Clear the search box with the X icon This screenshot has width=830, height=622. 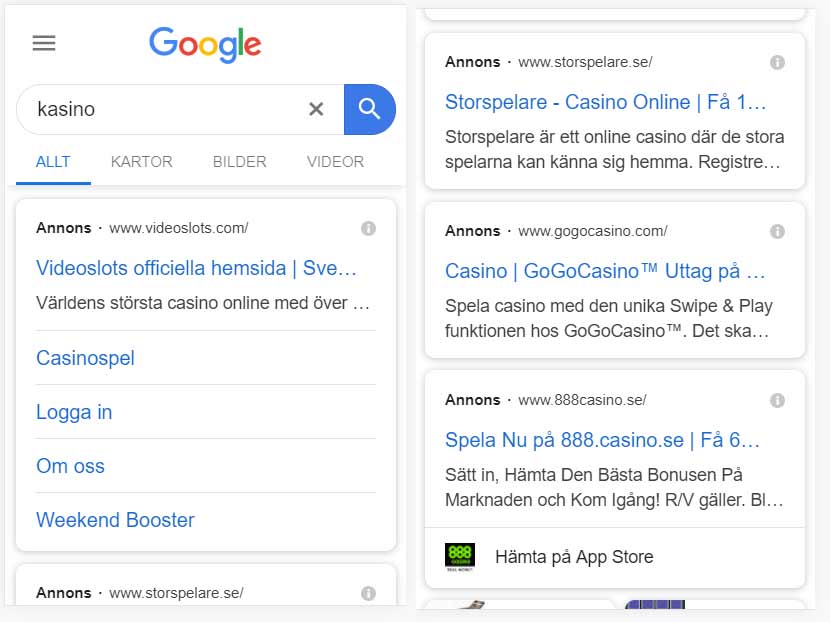(x=316, y=109)
